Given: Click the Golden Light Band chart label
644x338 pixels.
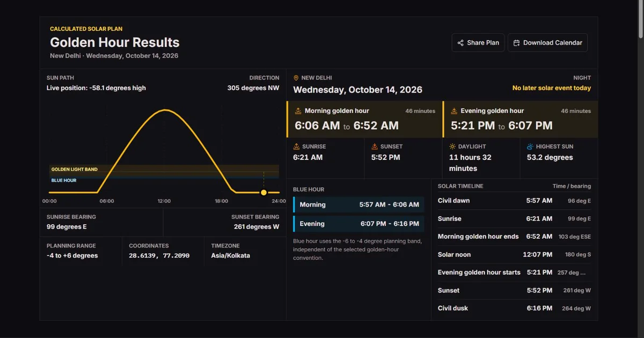Looking at the screenshot, I should [75, 170].
